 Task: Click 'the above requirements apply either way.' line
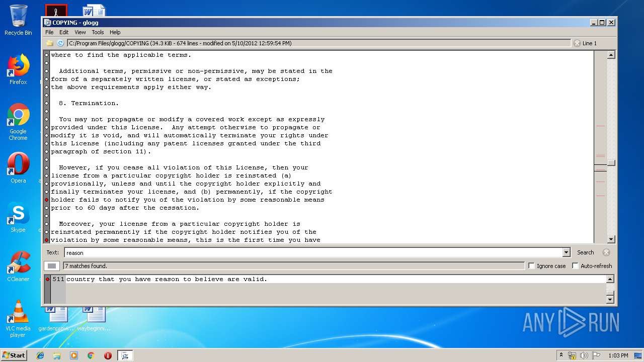(x=131, y=87)
